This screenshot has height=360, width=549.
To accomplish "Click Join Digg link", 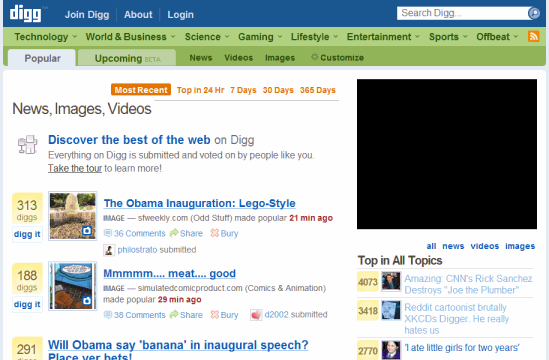I will point(87,14).
